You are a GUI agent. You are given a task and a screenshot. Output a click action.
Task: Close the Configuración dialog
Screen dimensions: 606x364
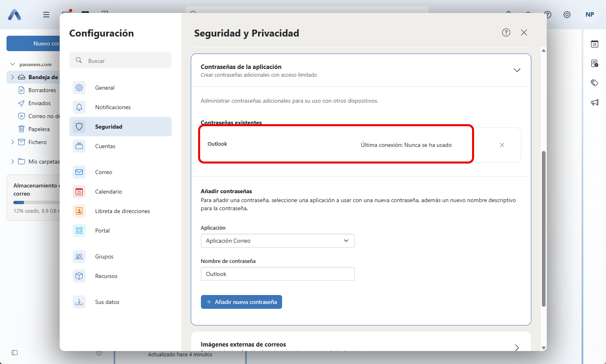(x=524, y=32)
